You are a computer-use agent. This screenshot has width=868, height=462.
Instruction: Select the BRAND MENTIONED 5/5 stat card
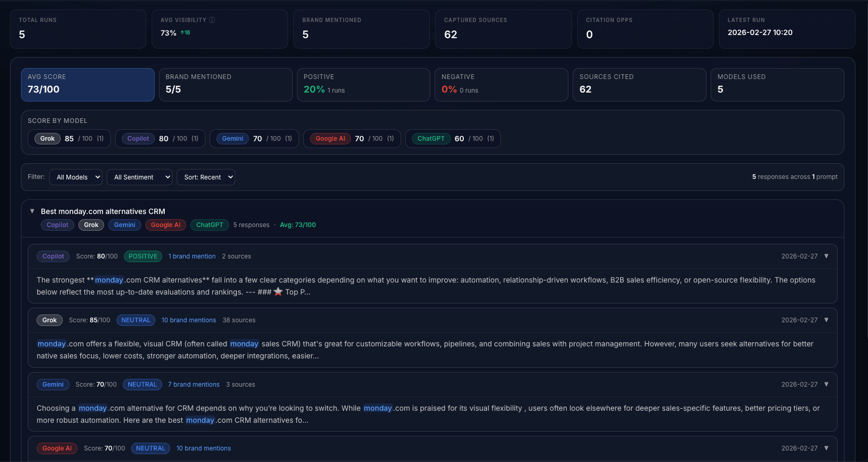[225, 84]
